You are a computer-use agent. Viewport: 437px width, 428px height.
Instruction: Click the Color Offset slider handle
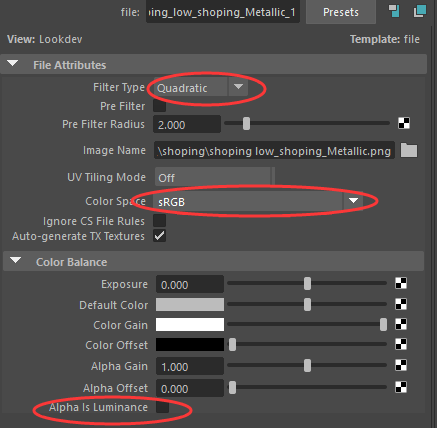pos(232,344)
